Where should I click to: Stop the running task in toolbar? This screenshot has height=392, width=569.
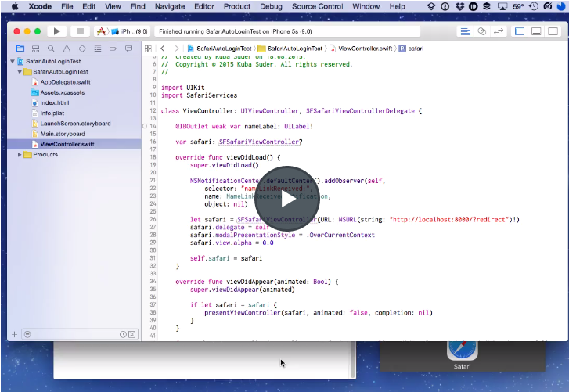tap(81, 31)
